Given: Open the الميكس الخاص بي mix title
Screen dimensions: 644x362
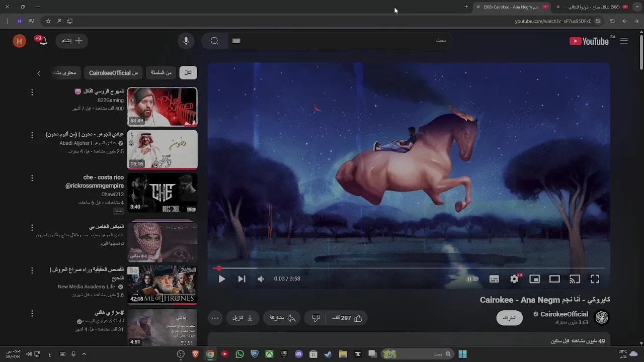Looking at the screenshot, I should click(106, 227).
